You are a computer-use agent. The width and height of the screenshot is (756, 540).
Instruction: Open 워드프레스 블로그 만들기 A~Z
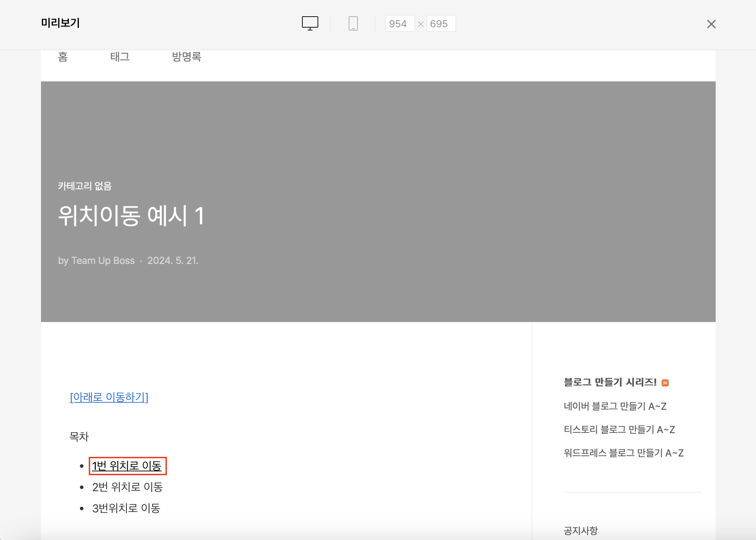pyautogui.click(x=623, y=453)
